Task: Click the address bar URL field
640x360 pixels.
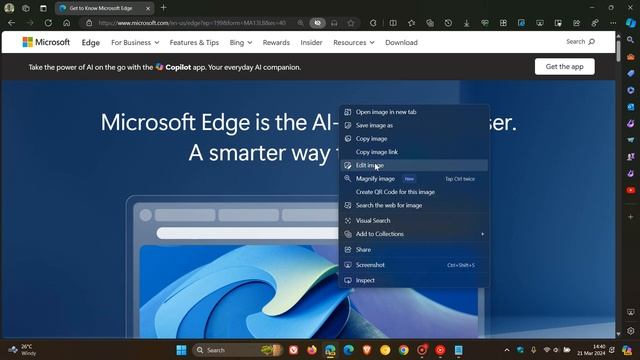Action: [192, 23]
